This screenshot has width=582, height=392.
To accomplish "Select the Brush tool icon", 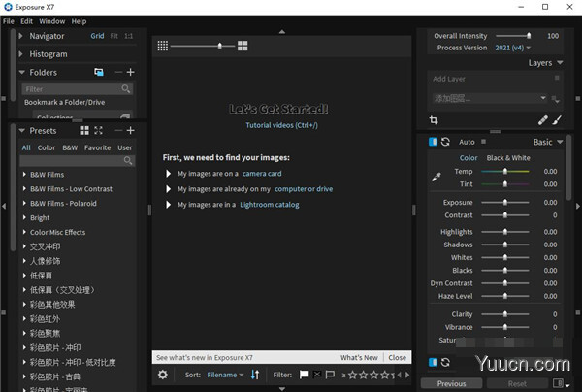I will (557, 120).
